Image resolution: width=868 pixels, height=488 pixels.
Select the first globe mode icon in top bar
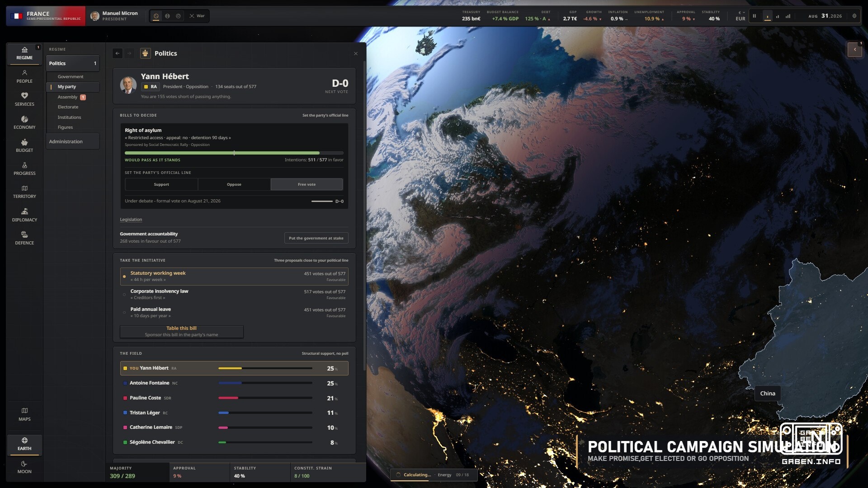coord(156,16)
